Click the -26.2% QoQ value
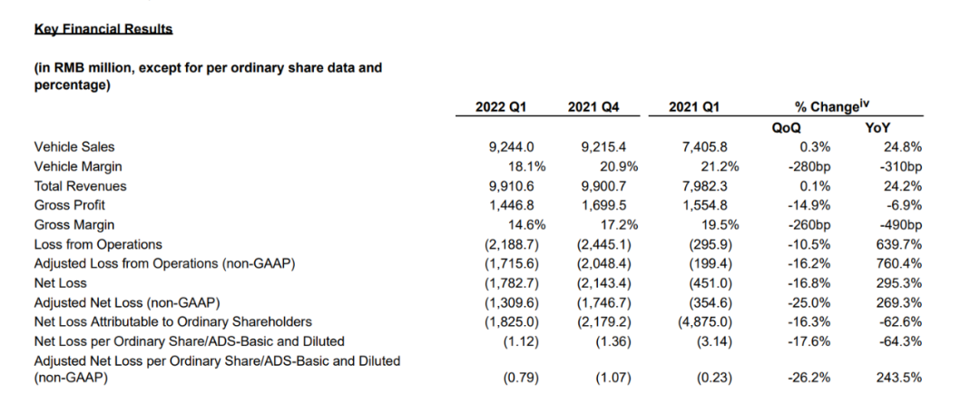This screenshot has height=414, width=980. click(810, 378)
